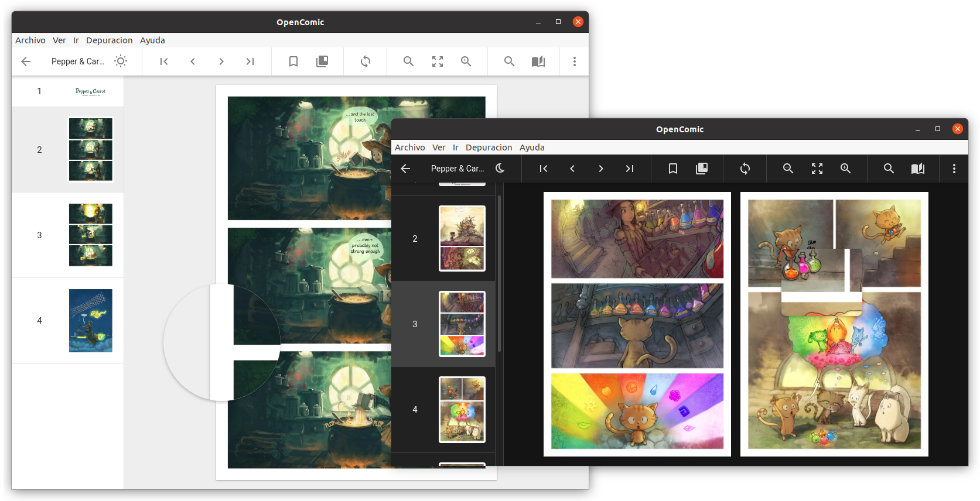Viewport: 980px width, 501px height.
Task: Add bookmark in dark window toolbar
Action: 673,169
